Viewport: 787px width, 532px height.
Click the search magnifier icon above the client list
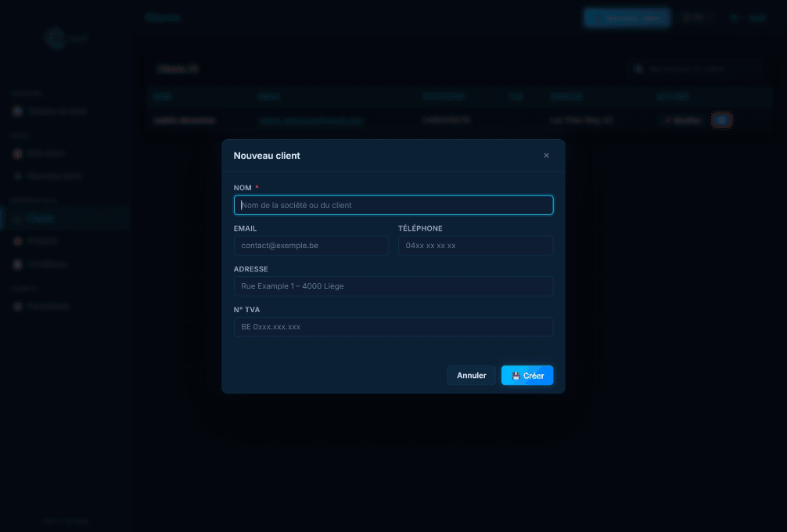point(639,69)
